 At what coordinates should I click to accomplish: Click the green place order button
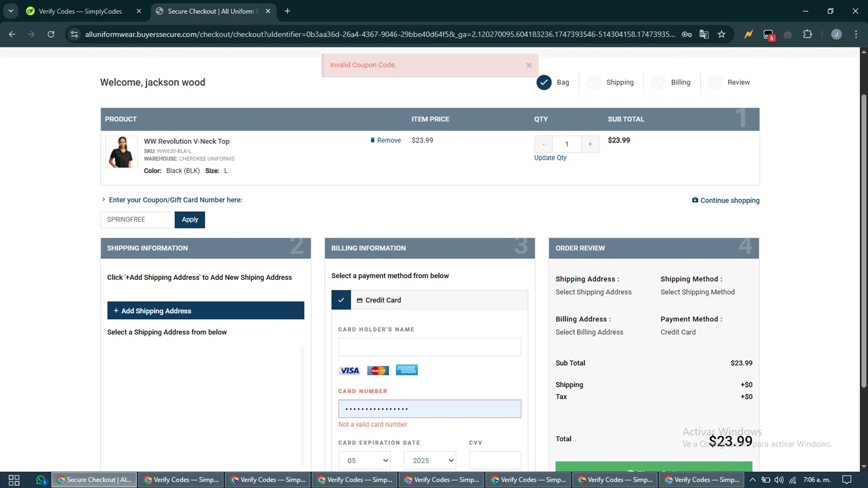[x=654, y=467]
